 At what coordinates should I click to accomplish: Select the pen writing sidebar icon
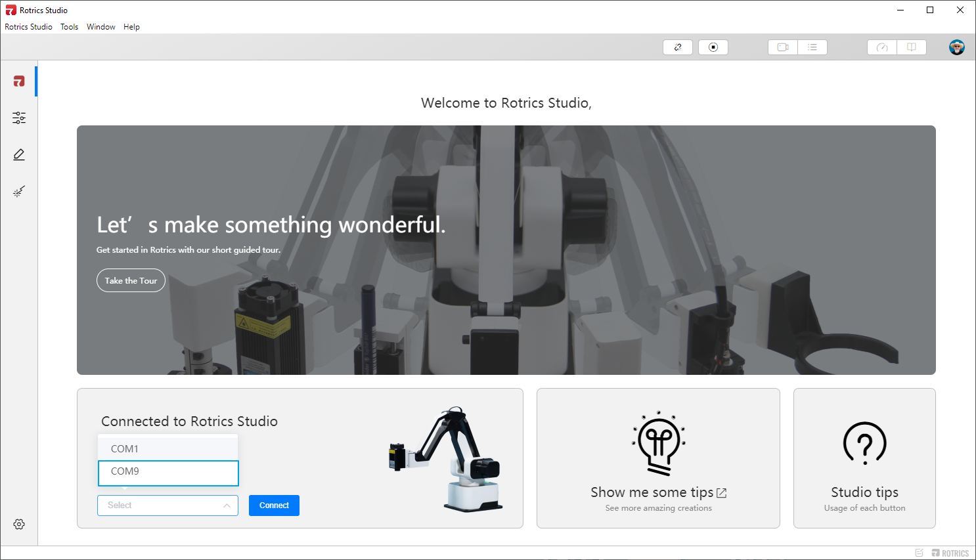tap(19, 155)
